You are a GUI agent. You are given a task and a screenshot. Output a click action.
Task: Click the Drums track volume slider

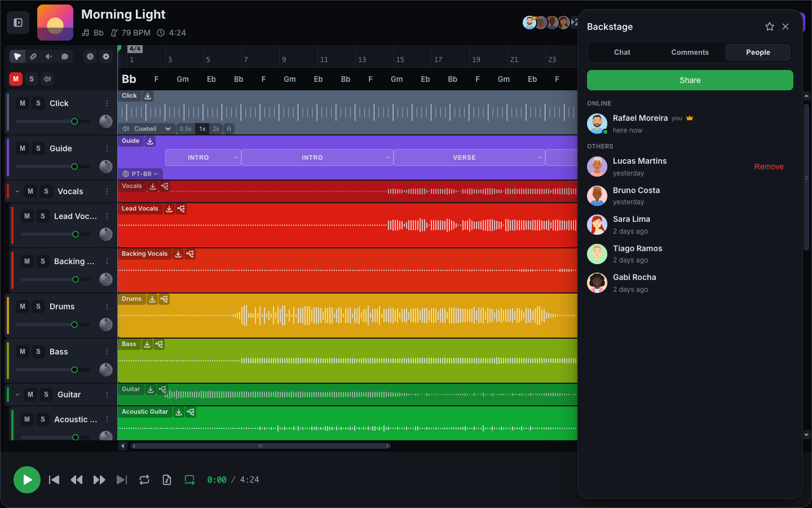pos(53,325)
